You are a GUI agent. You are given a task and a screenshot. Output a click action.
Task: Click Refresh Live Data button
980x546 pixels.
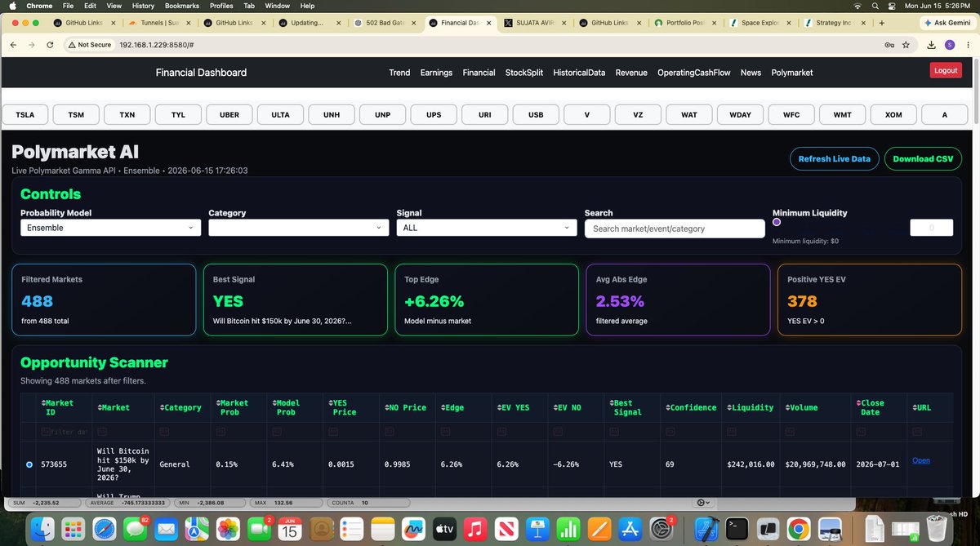click(834, 158)
